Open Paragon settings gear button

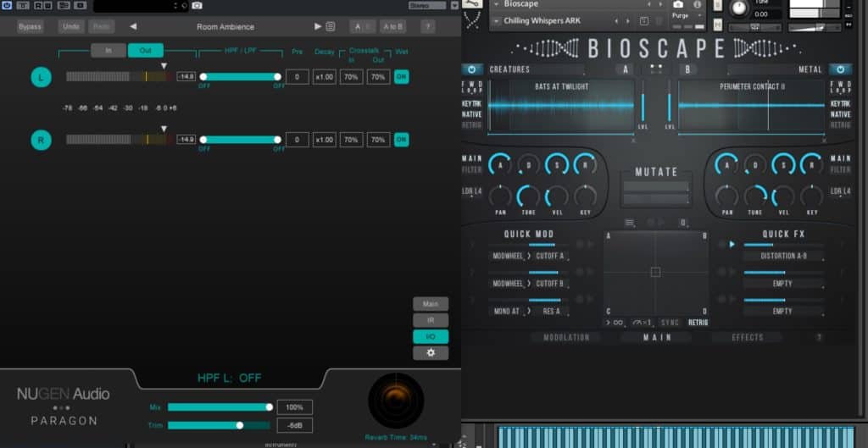431,353
